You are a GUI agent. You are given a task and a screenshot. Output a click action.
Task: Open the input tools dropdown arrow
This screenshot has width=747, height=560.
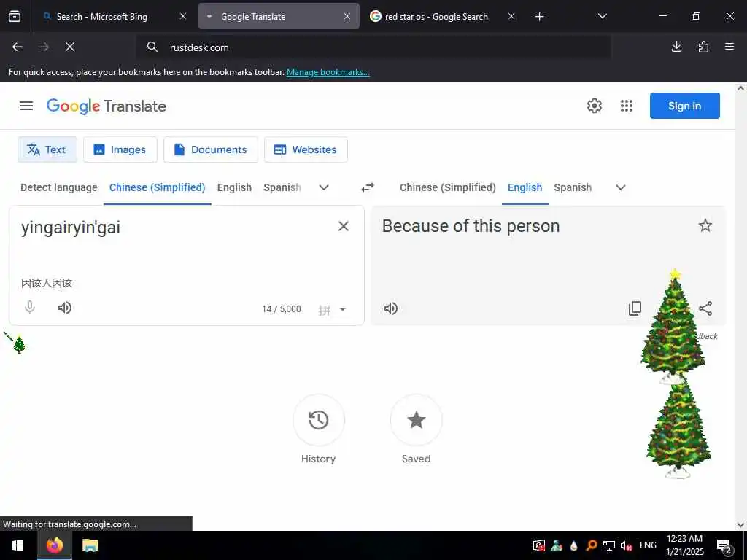click(x=343, y=309)
